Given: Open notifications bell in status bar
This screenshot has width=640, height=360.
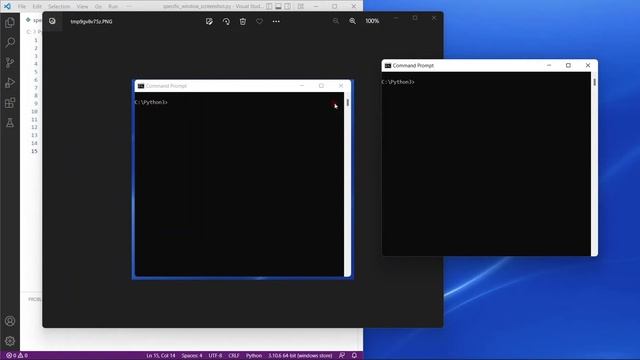Looking at the screenshot, I should tap(354, 356).
